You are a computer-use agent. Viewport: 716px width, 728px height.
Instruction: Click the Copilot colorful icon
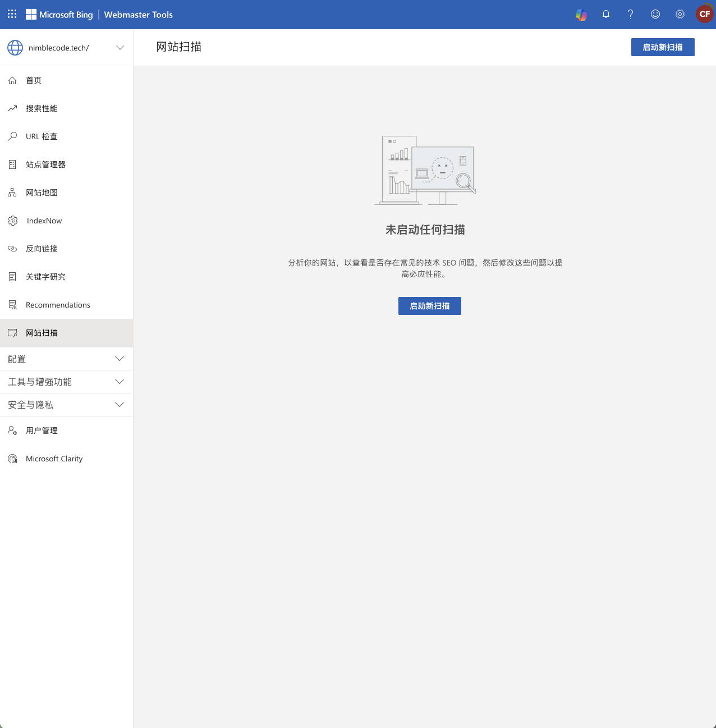pyautogui.click(x=581, y=15)
